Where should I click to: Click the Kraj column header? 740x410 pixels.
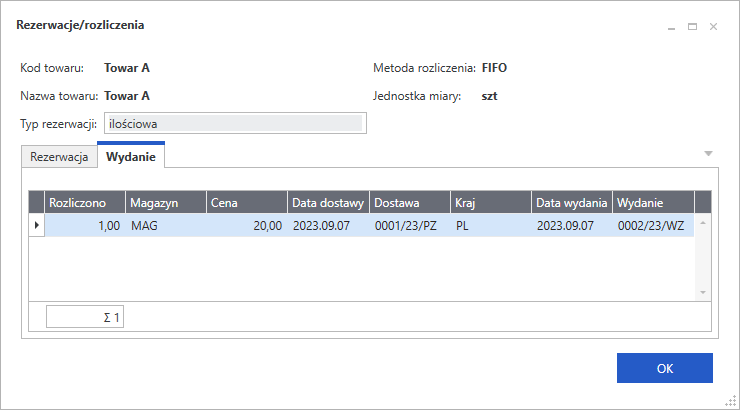point(491,202)
